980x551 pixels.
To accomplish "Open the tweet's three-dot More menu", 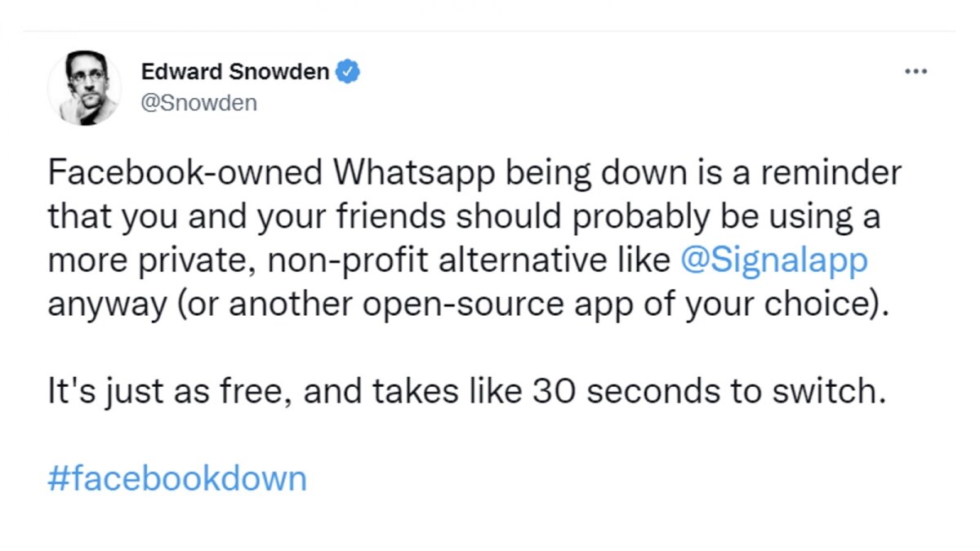I will (x=916, y=72).
